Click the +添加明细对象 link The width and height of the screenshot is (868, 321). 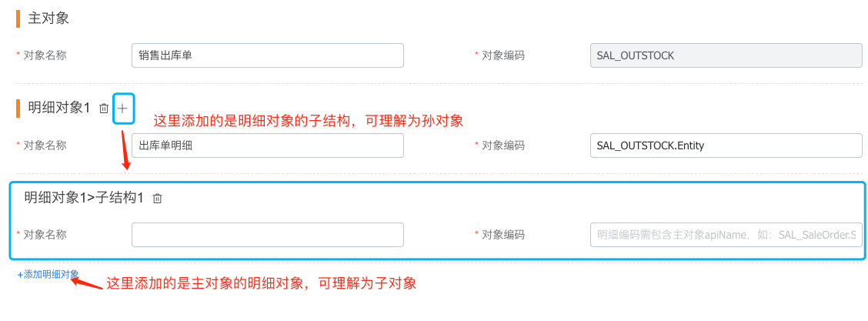pyautogui.click(x=48, y=275)
